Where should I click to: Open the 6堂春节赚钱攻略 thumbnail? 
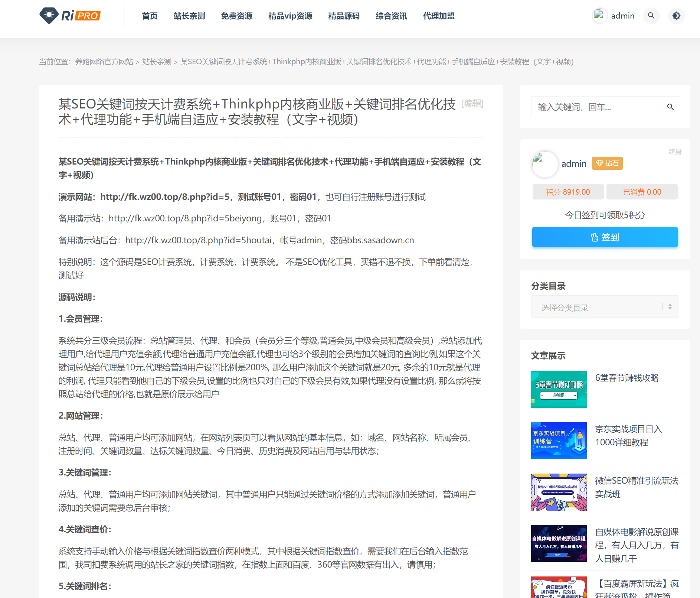point(559,389)
